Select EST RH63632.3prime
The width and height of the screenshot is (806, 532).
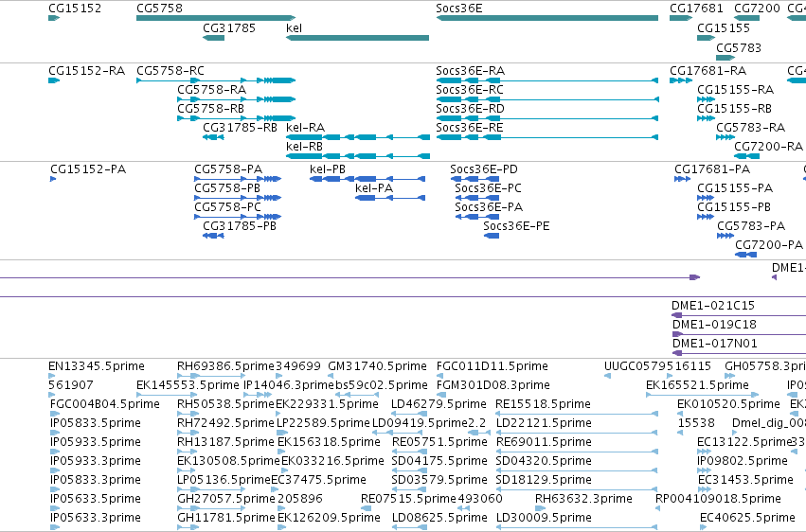[x=540, y=508]
